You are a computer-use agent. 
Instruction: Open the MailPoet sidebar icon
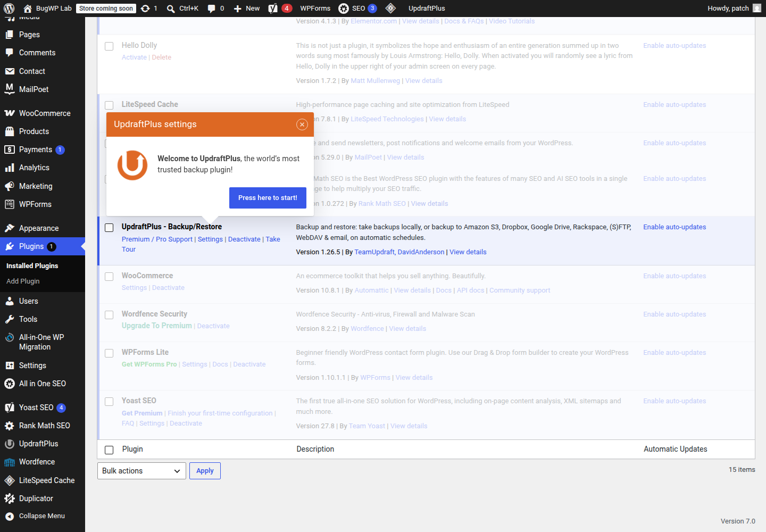pos(10,89)
